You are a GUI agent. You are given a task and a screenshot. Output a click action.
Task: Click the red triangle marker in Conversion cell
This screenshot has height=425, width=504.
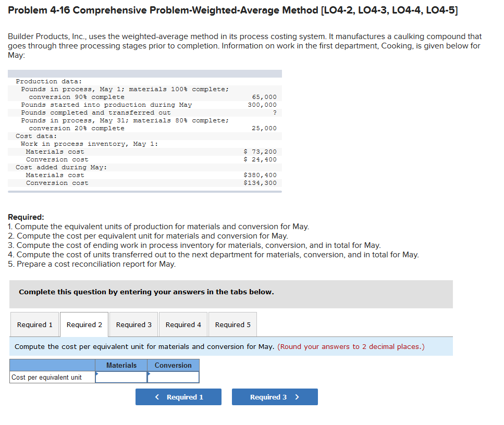click(x=150, y=373)
